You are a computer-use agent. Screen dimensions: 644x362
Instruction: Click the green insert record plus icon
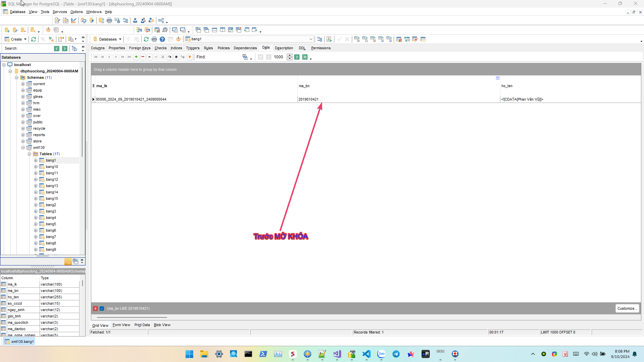(x=136, y=57)
